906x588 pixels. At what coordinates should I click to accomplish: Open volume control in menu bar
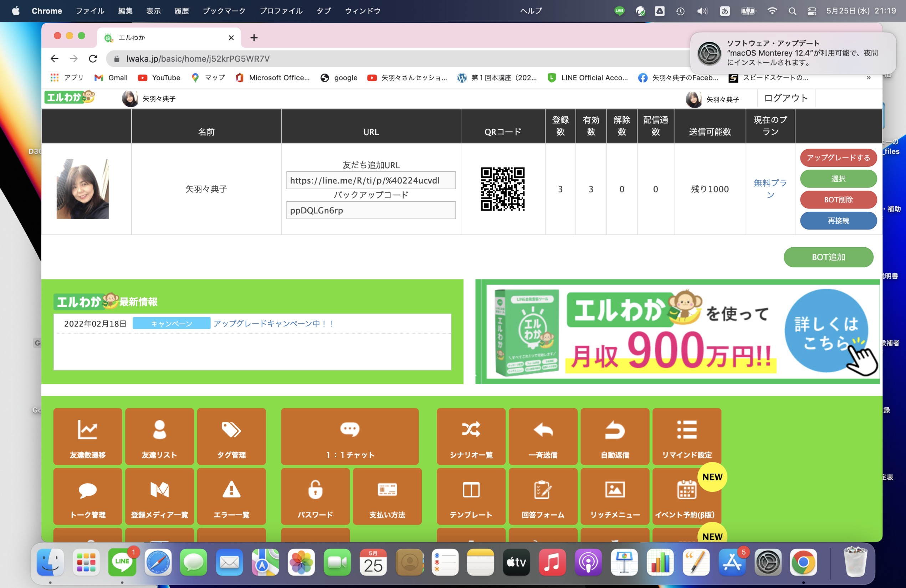tap(702, 11)
